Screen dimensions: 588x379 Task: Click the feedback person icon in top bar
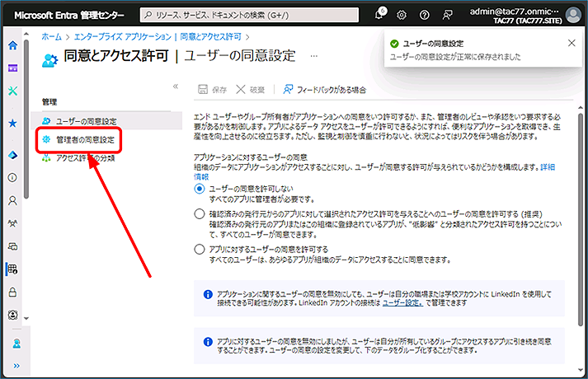(447, 15)
